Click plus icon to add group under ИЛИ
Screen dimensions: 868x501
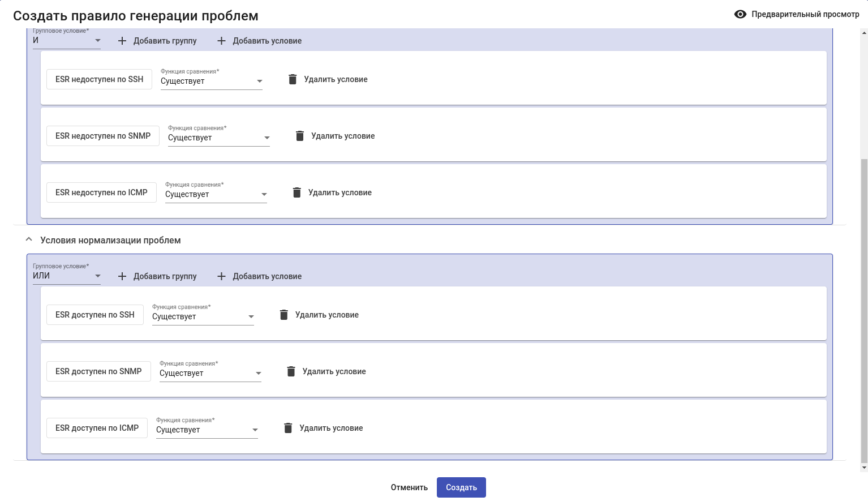coord(122,276)
